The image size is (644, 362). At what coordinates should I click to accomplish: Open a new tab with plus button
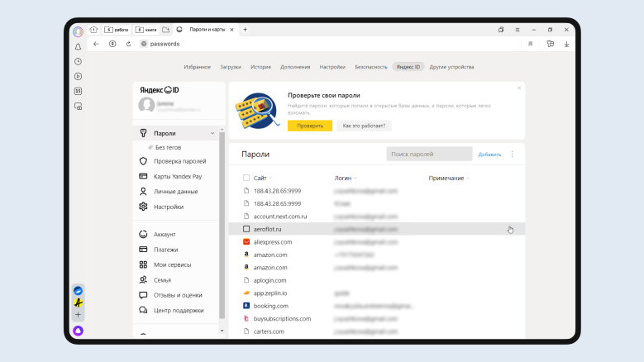click(x=245, y=30)
